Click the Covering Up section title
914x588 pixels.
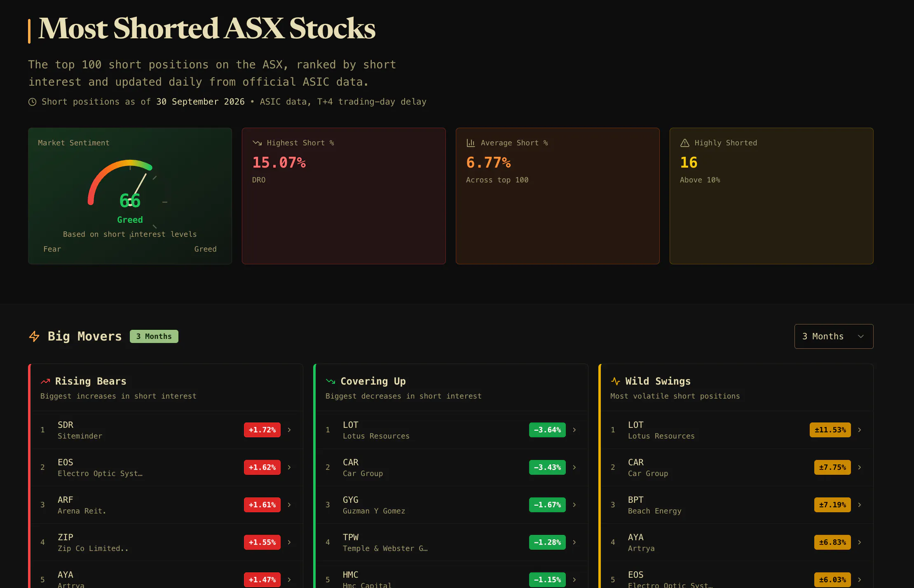[x=373, y=381]
